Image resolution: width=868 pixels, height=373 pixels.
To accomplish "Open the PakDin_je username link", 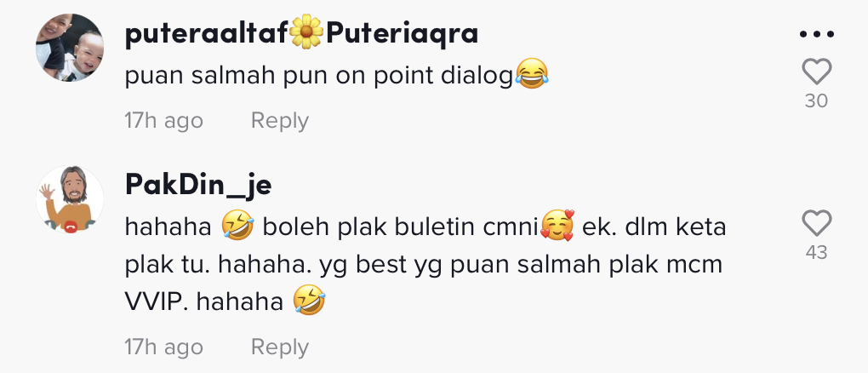I will [x=198, y=185].
